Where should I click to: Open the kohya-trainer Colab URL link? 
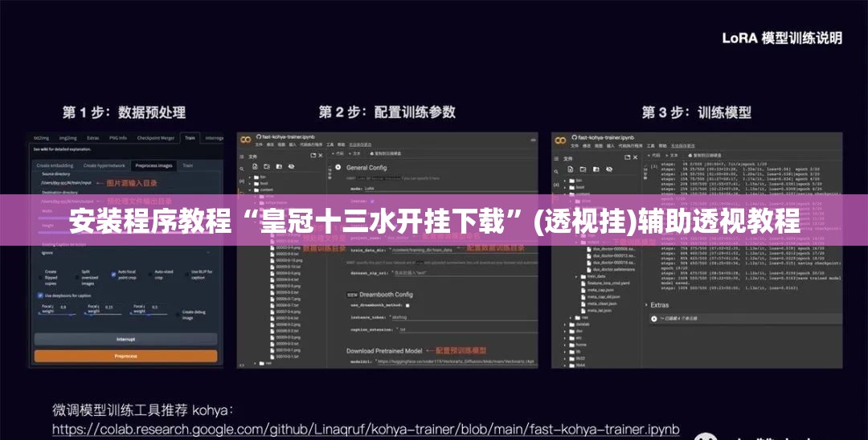[366, 430]
